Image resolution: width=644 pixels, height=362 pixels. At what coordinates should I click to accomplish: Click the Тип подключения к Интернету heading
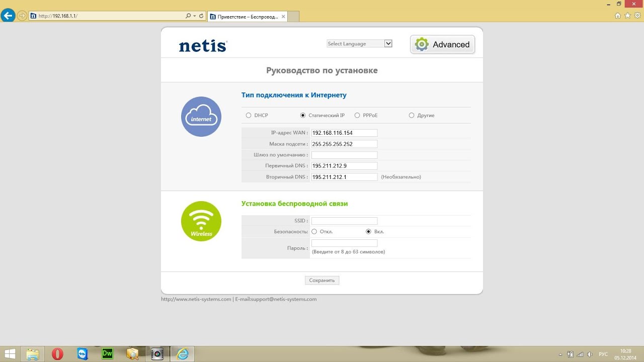[294, 95]
